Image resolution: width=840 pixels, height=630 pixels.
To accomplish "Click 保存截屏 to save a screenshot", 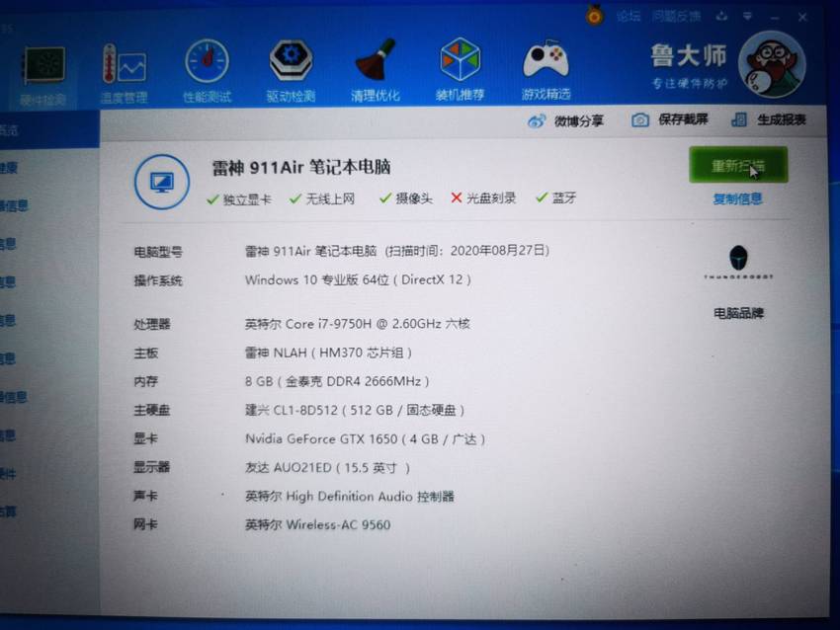I will [670, 119].
